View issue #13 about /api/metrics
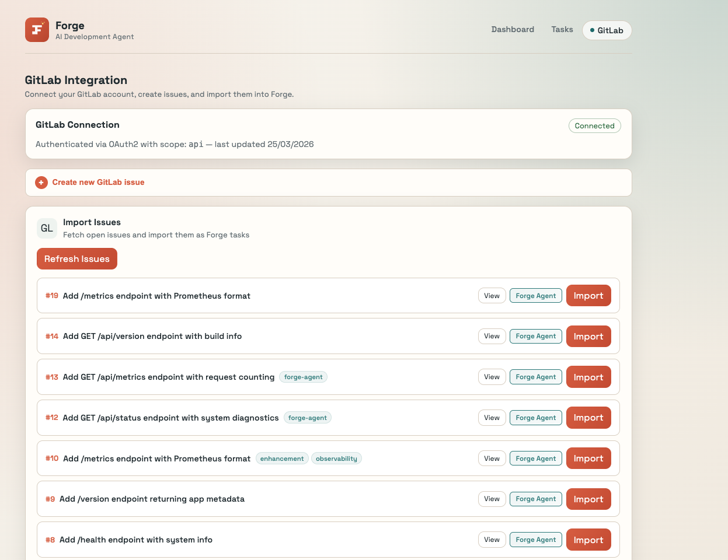The width and height of the screenshot is (728, 560). [x=492, y=377]
